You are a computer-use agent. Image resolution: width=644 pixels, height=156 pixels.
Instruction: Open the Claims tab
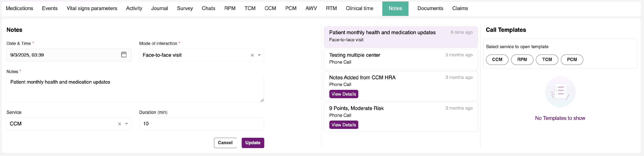[x=460, y=8]
